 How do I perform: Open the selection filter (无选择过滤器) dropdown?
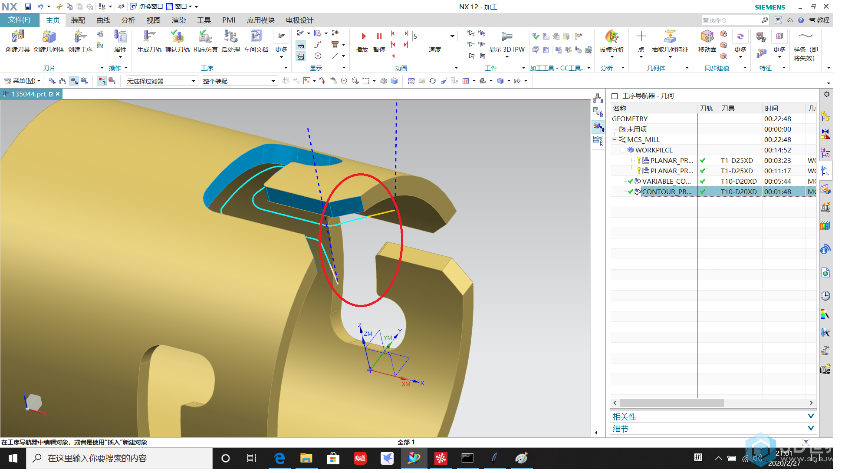[x=161, y=81]
